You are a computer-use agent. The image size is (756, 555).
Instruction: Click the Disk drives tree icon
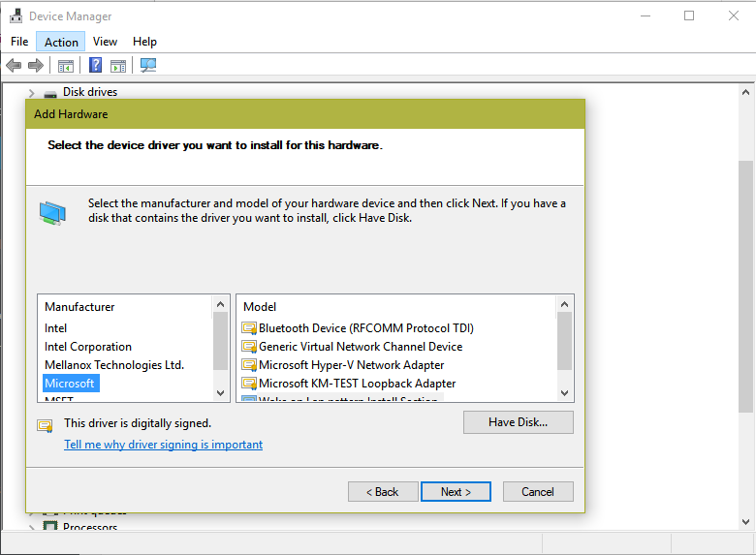pos(50,93)
